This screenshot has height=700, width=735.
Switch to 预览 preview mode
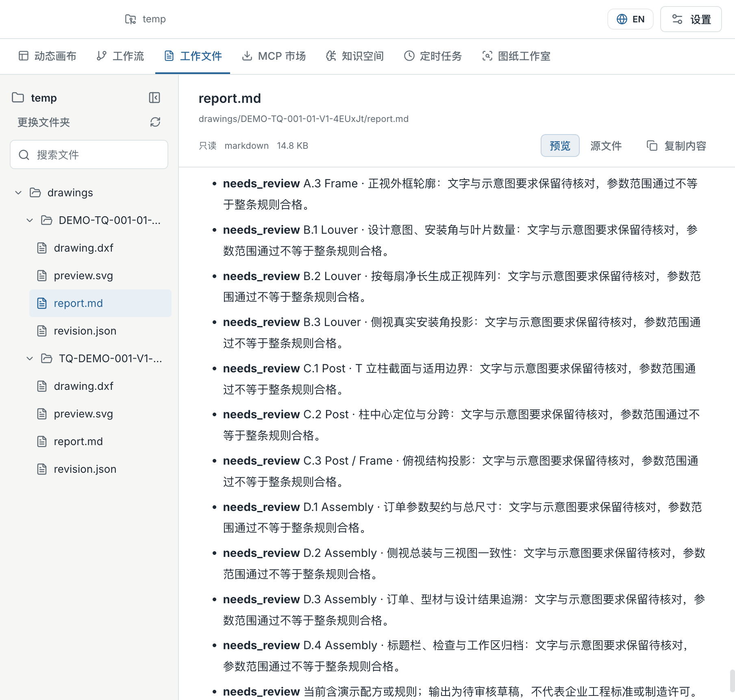pos(560,146)
